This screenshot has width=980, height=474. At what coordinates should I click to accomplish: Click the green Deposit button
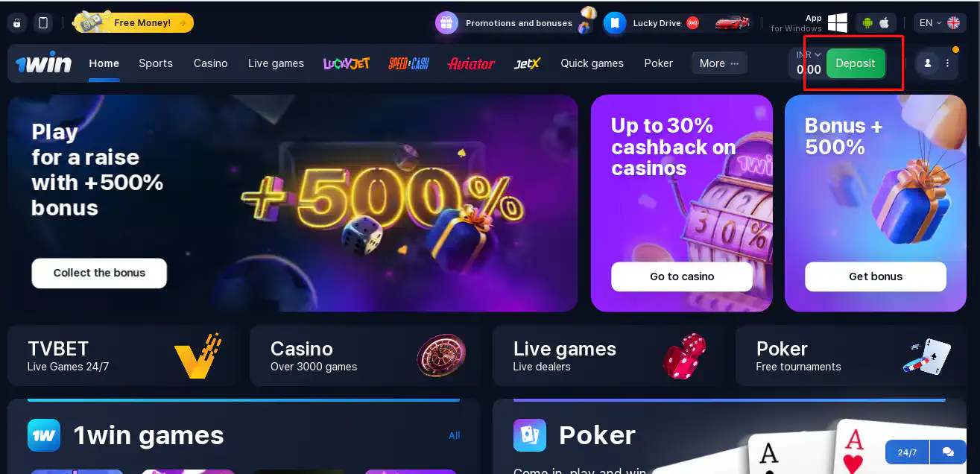click(x=856, y=63)
